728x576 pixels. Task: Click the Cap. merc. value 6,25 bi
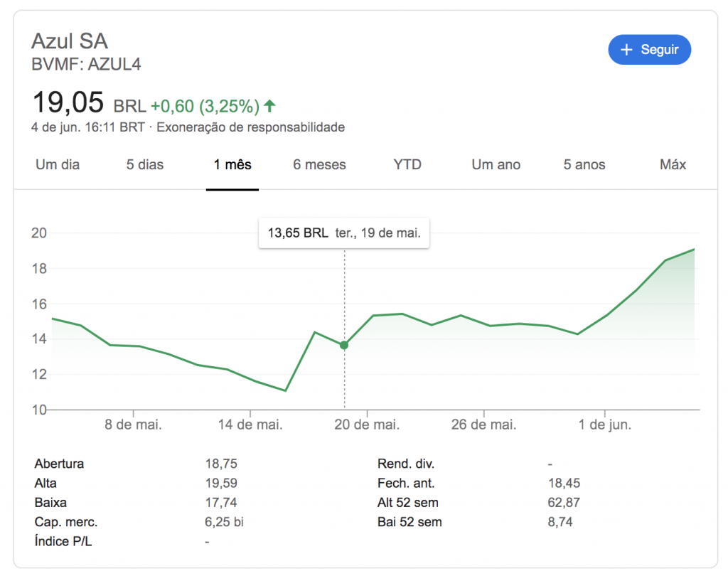coord(224,522)
